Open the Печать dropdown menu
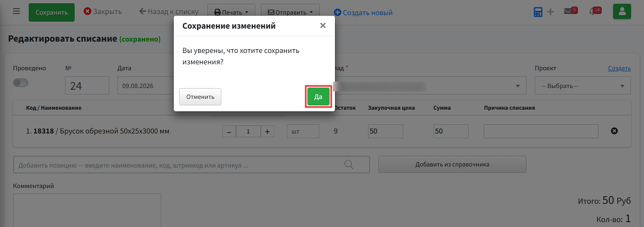644x227 pixels. pos(232,12)
